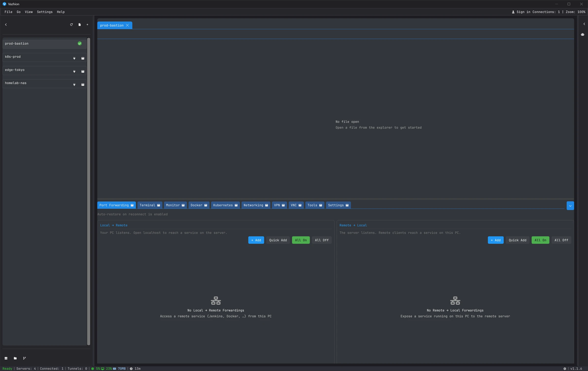Viewport: 588px width, 371px height.
Task: Pop out the Terminal tab window icon
Action: (x=159, y=205)
